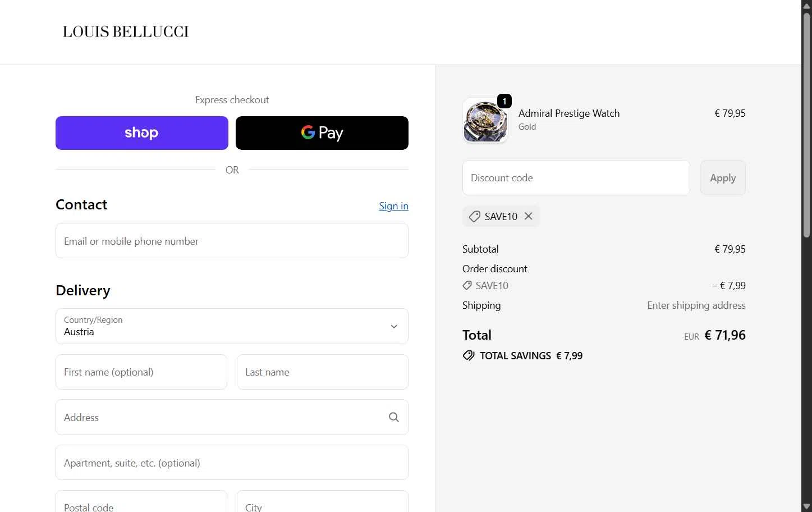
Task: Remove the SAVE10 discount code
Action: [x=529, y=216]
